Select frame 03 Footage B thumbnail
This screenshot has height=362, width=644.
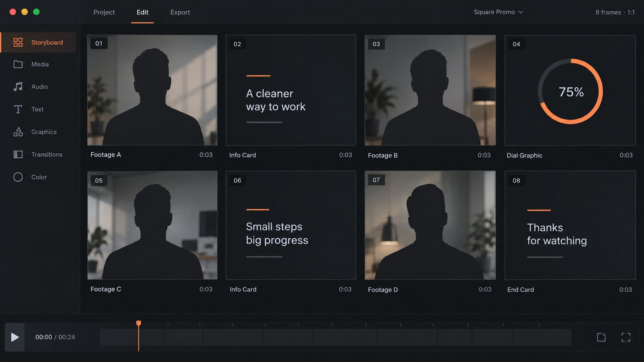point(430,90)
